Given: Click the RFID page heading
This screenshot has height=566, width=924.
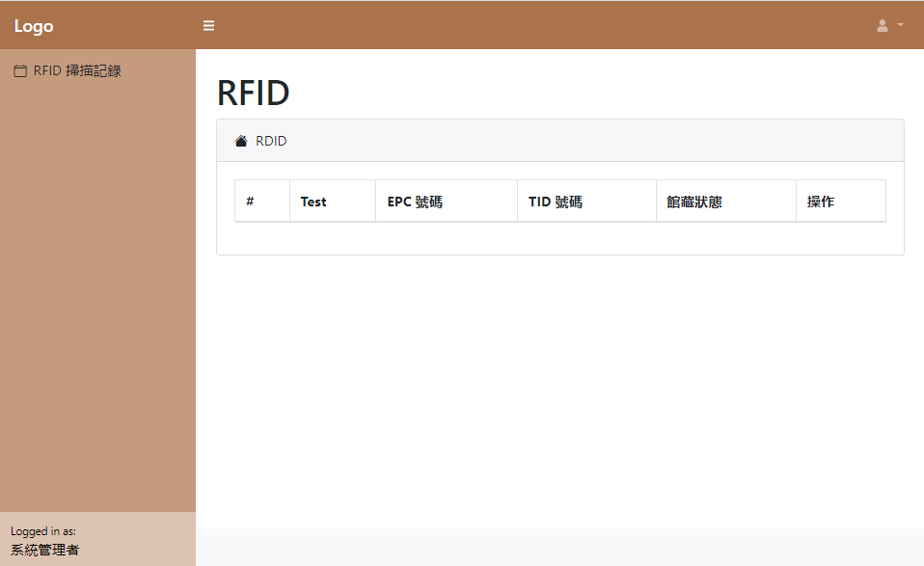Looking at the screenshot, I should tap(254, 93).
